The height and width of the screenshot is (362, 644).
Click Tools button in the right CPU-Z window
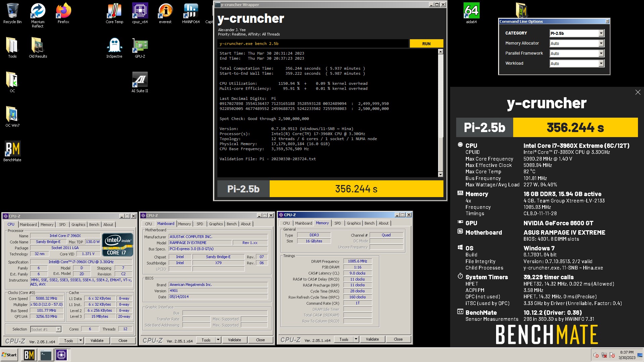[344, 339]
